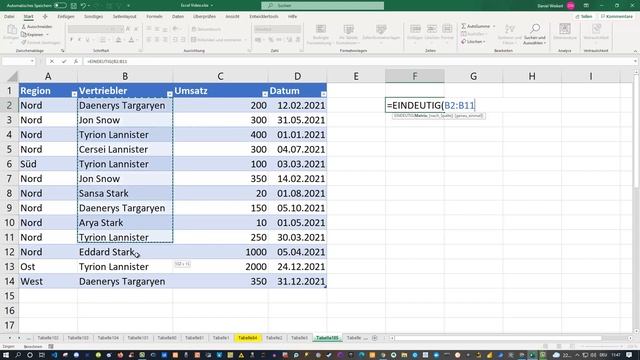
Task: Open the Region column filter dropdown
Action: click(74, 94)
